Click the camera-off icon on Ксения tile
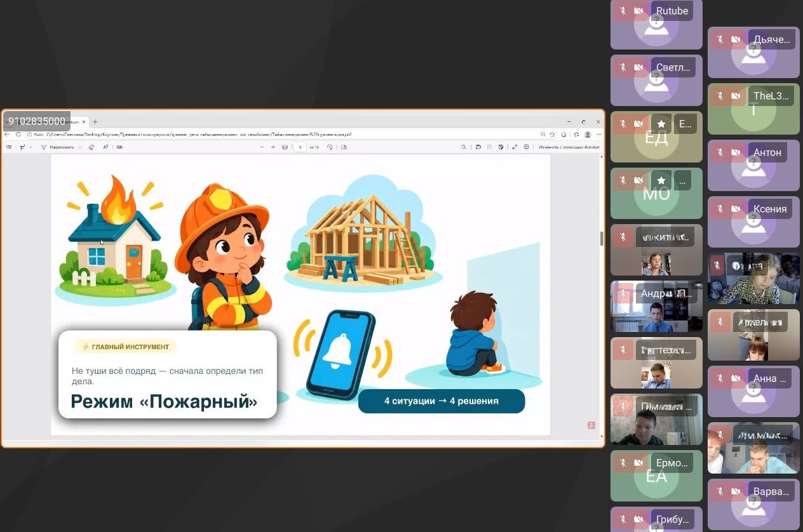This screenshot has width=803, height=532. (736, 209)
